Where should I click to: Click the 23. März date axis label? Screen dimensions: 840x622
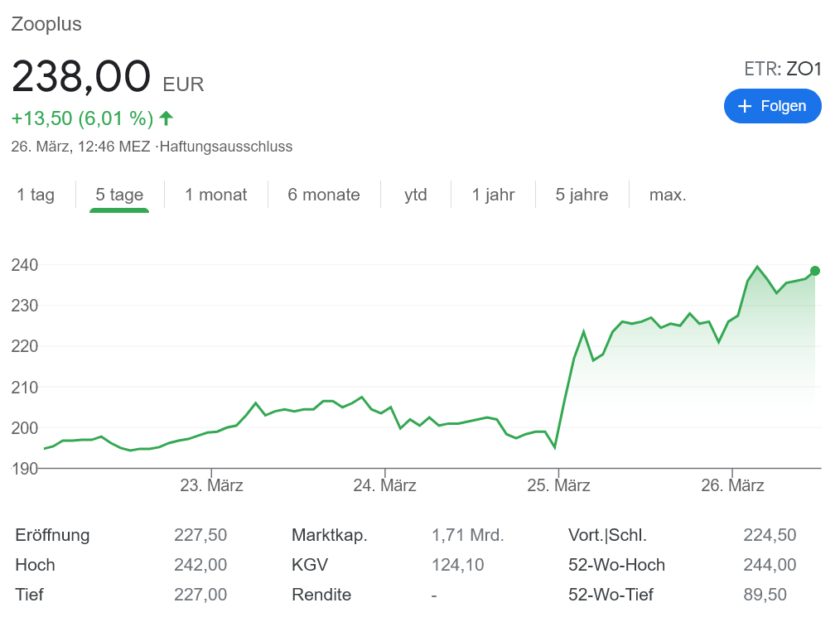tap(211, 485)
